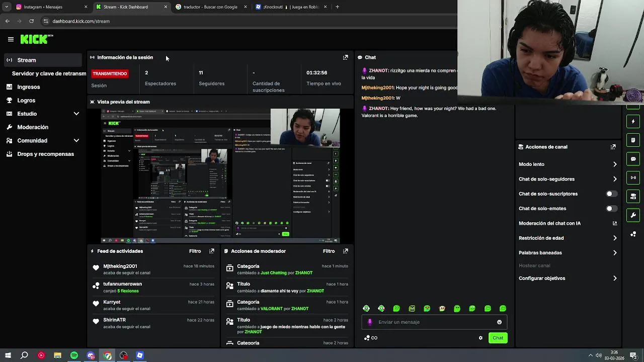Click ShirinATR in activity feed
The image size is (644, 362).
[x=114, y=320]
